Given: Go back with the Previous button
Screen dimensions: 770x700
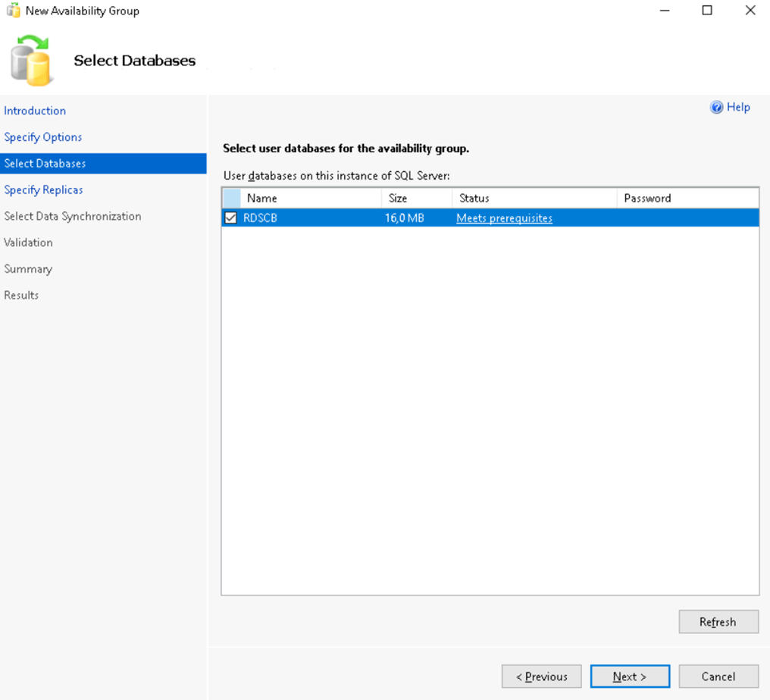Looking at the screenshot, I should (541, 677).
